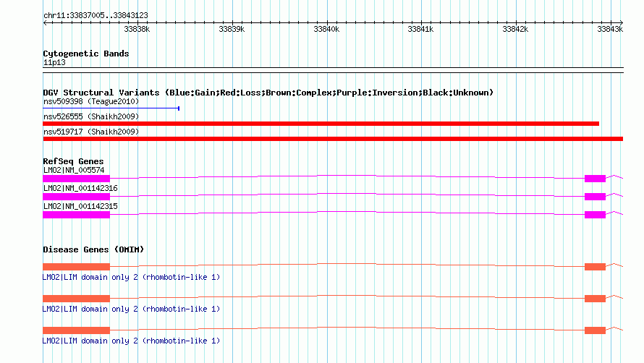Viewport: 644px width, 363px height.
Task: Click the 33841k ruler tick label
Action: pos(420,29)
